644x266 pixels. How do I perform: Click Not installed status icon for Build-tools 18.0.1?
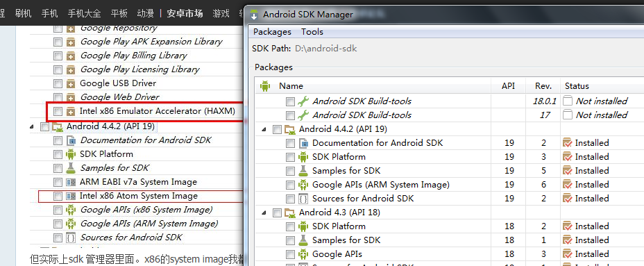coord(568,101)
